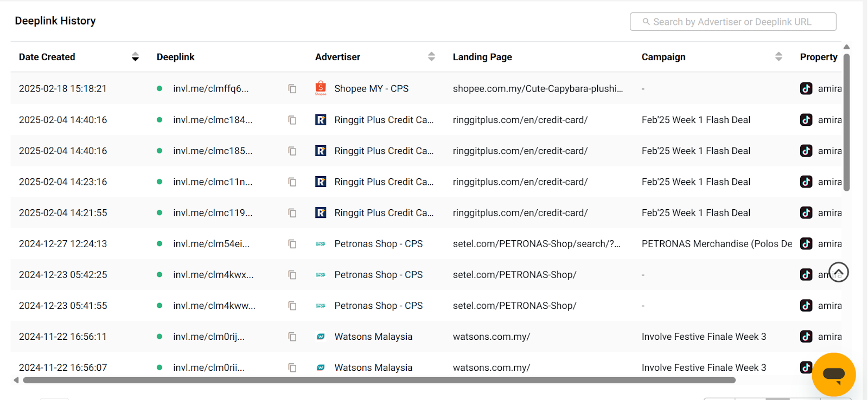Open the orange chat support bubble
This screenshot has height=400, width=868.
[833, 374]
